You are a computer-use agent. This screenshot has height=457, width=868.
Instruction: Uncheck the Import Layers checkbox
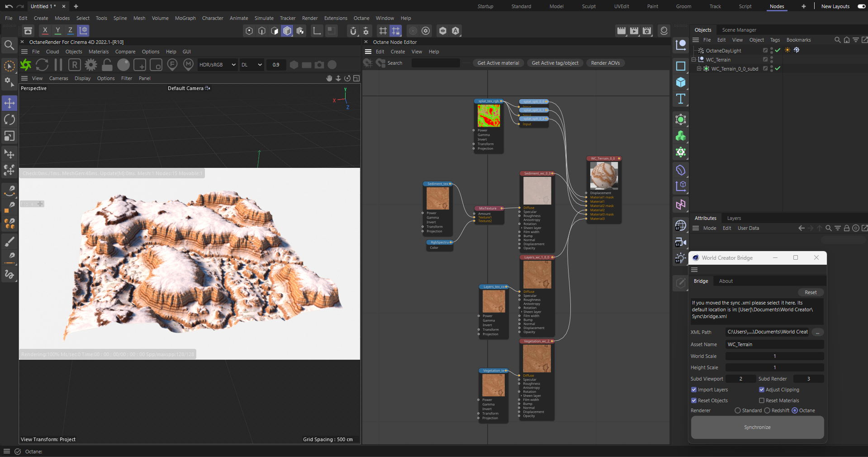point(694,390)
